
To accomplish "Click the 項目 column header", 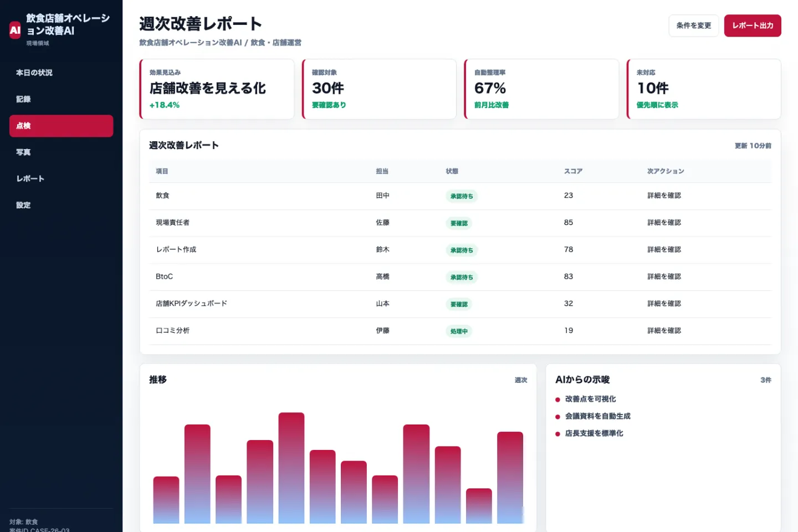I will 162,171.
